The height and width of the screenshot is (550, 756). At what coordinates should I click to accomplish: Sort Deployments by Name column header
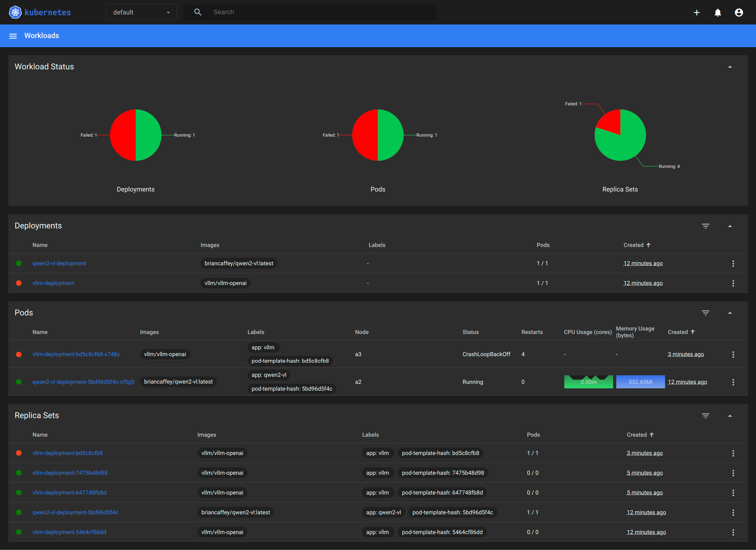40,245
